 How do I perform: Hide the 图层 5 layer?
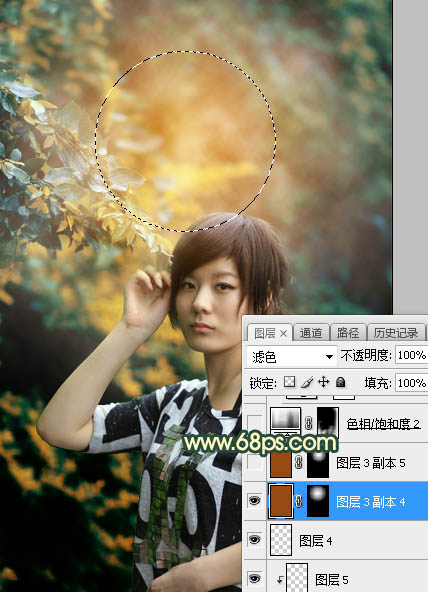click(255, 578)
